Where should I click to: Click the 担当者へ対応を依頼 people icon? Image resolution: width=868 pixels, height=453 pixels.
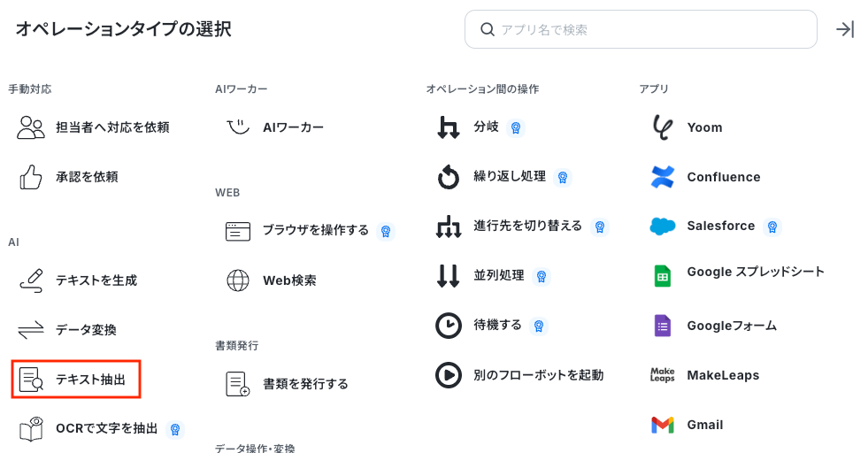pos(31,127)
